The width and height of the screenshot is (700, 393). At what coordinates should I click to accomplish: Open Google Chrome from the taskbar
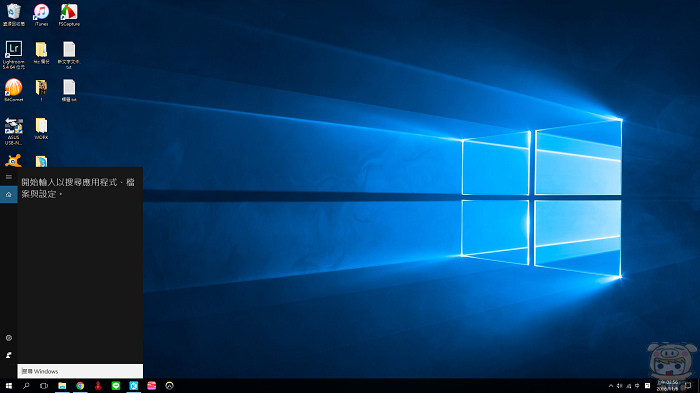[x=80, y=385]
